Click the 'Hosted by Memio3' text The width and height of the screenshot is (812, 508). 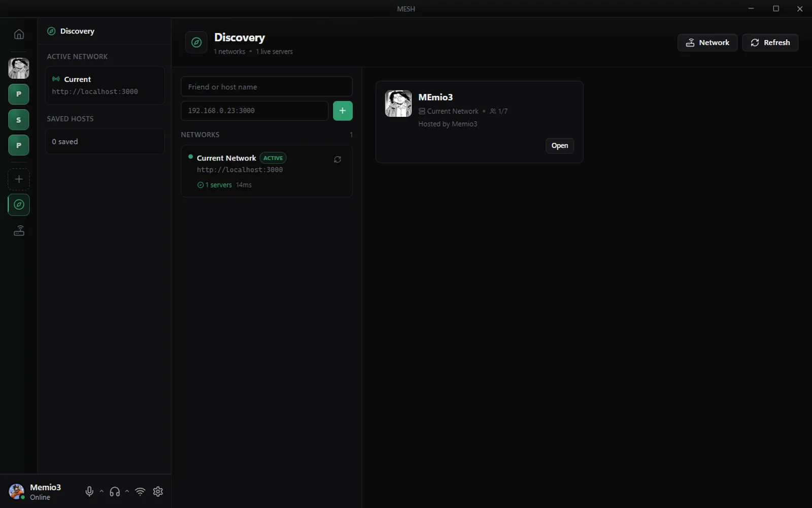448,124
